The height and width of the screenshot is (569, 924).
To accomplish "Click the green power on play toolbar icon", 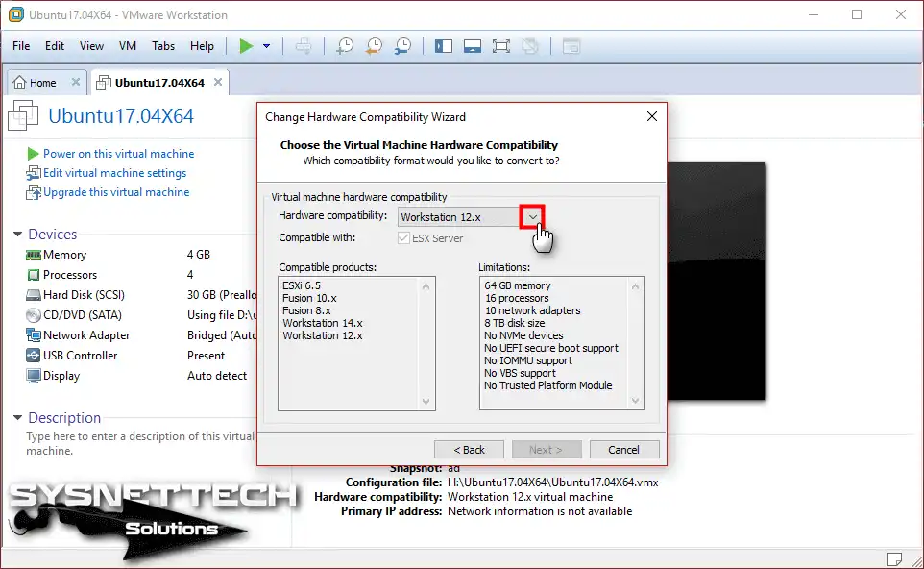I will (x=246, y=46).
